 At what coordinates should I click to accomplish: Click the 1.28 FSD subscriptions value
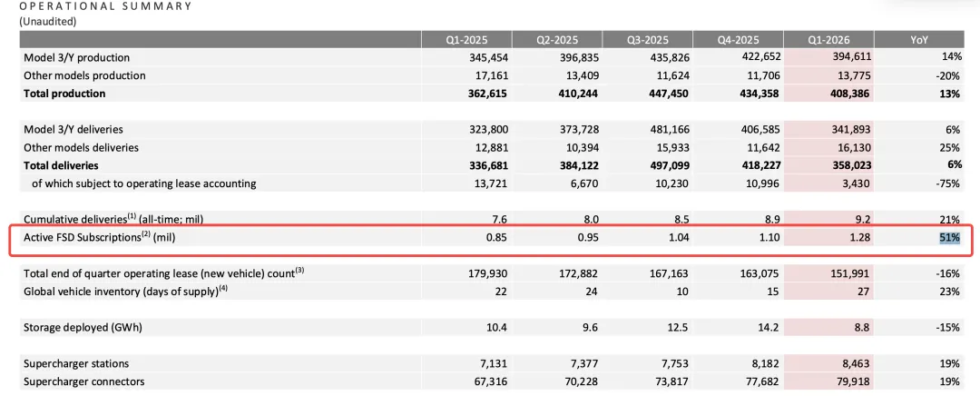click(x=859, y=238)
